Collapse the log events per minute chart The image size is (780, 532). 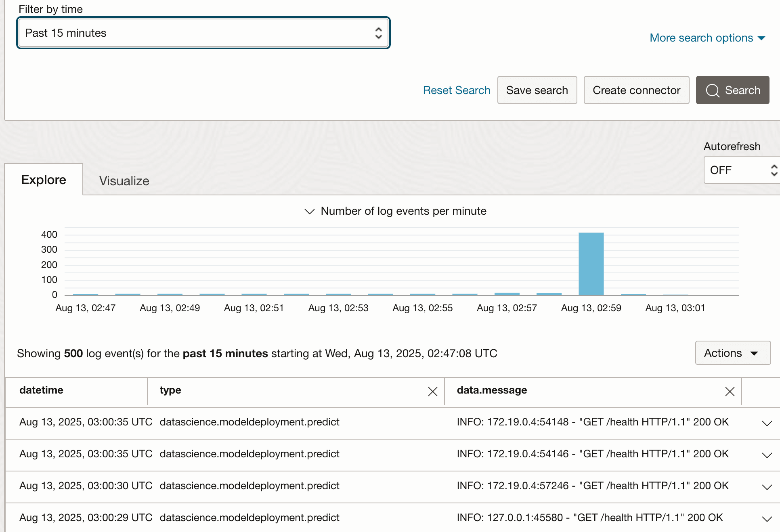pos(309,211)
